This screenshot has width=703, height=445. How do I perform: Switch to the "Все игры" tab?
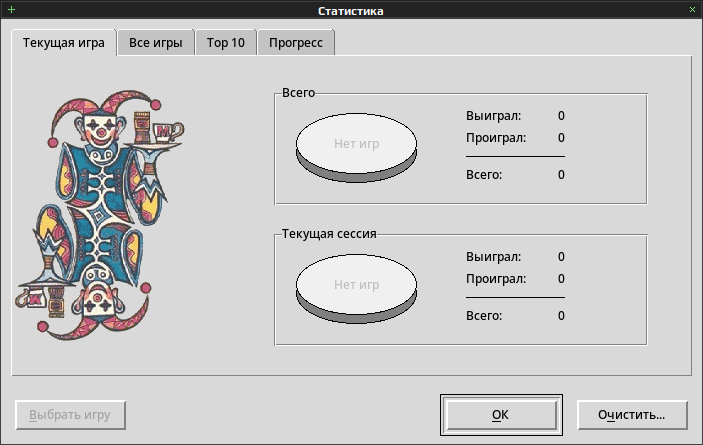(156, 43)
